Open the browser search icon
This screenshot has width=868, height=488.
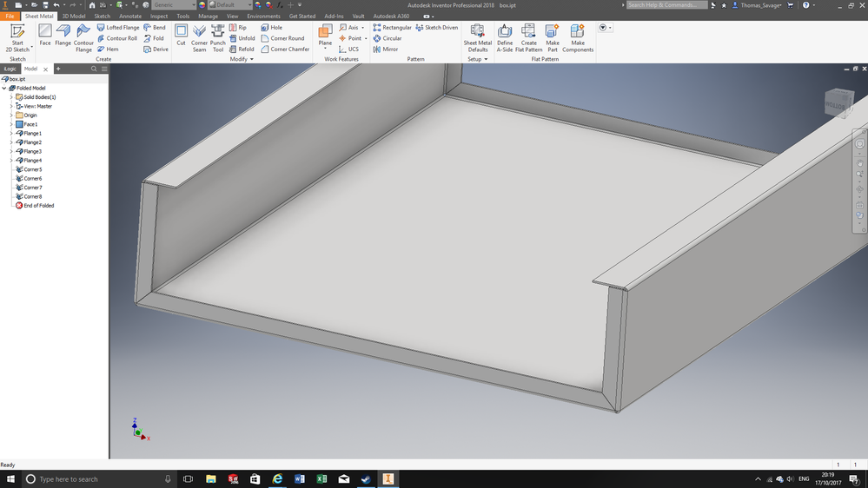pyautogui.click(x=94, y=69)
